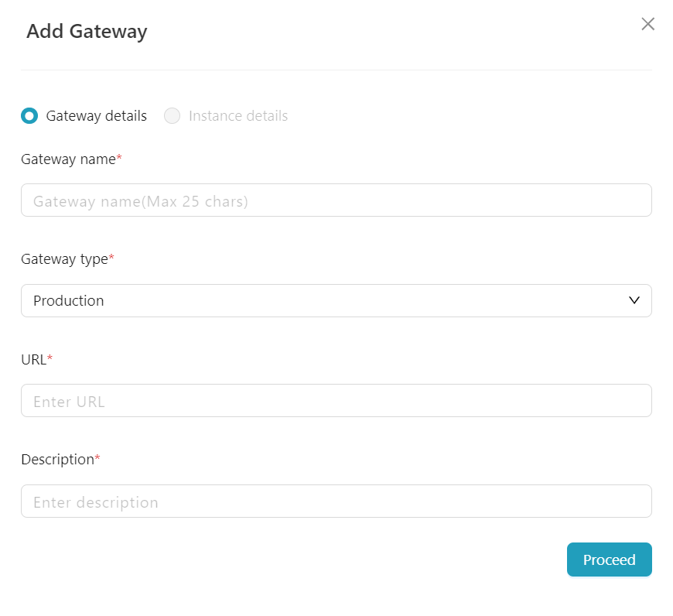Select the Instance details radio button
This screenshot has width=673, height=616.
[173, 116]
